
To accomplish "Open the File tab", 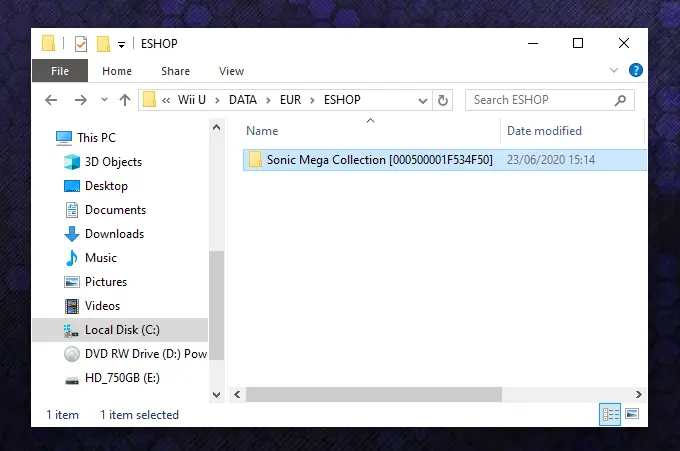I will tap(60, 71).
